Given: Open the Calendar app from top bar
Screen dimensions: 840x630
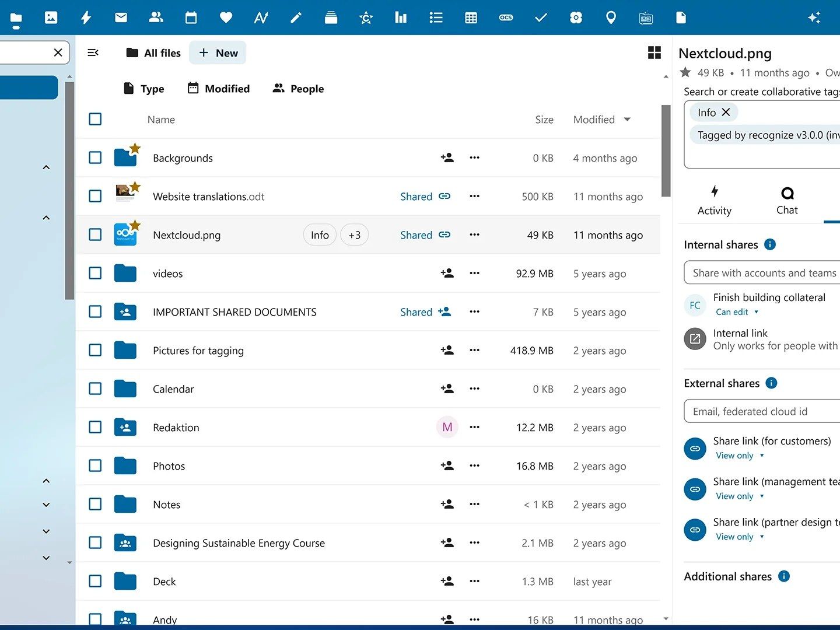Looking at the screenshot, I should click(191, 17).
